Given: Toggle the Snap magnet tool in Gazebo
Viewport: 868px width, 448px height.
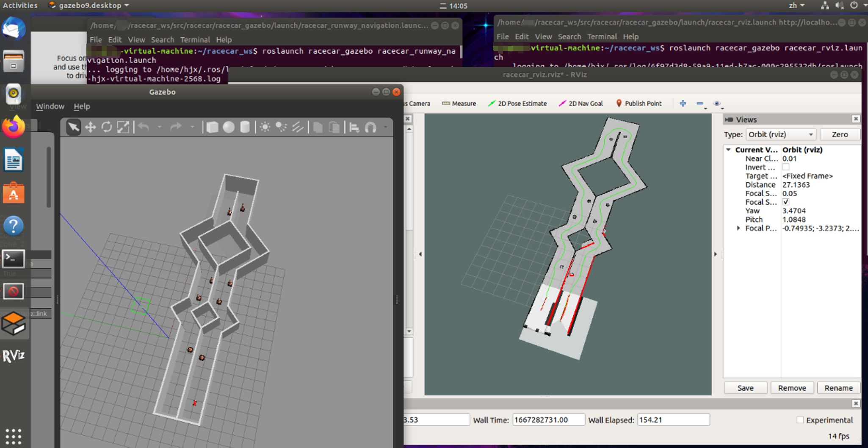Looking at the screenshot, I should (371, 127).
